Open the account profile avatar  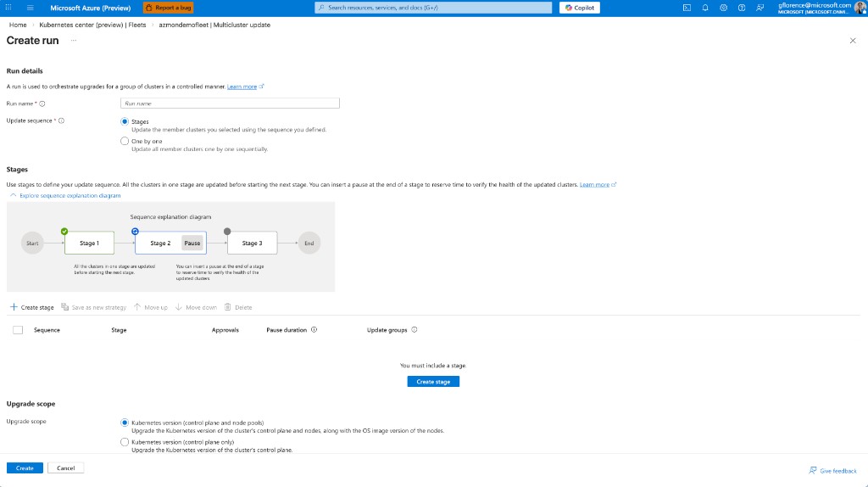[x=861, y=8]
